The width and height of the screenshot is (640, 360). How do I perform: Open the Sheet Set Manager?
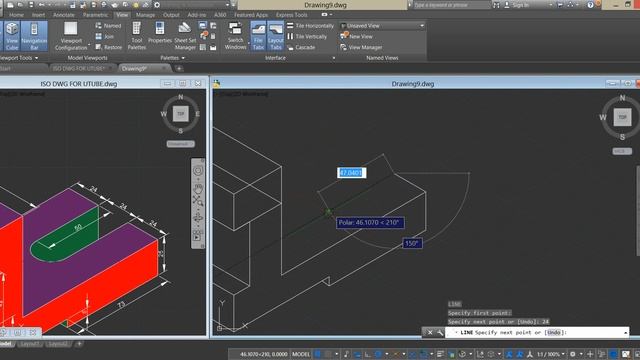pyautogui.click(x=185, y=36)
